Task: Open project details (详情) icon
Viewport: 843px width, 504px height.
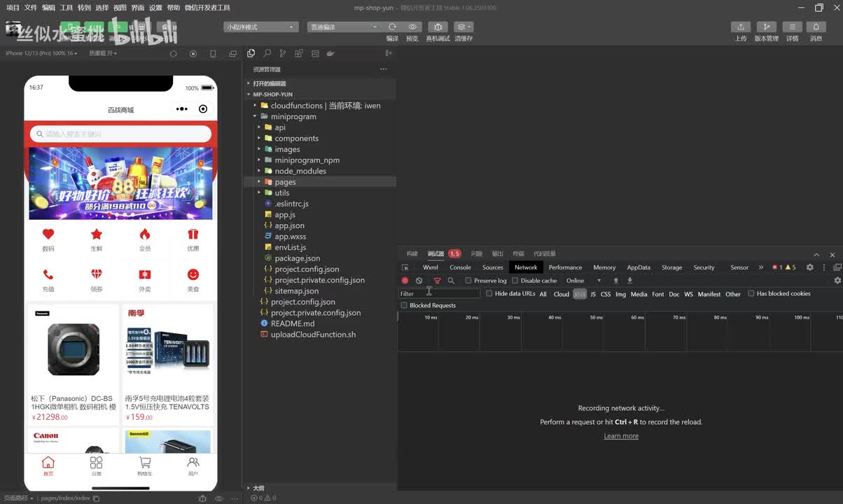Action: (x=792, y=27)
